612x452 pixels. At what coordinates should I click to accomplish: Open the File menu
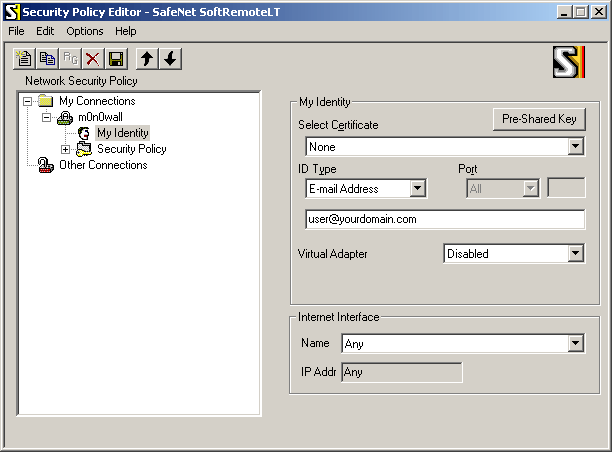click(16, 31)
